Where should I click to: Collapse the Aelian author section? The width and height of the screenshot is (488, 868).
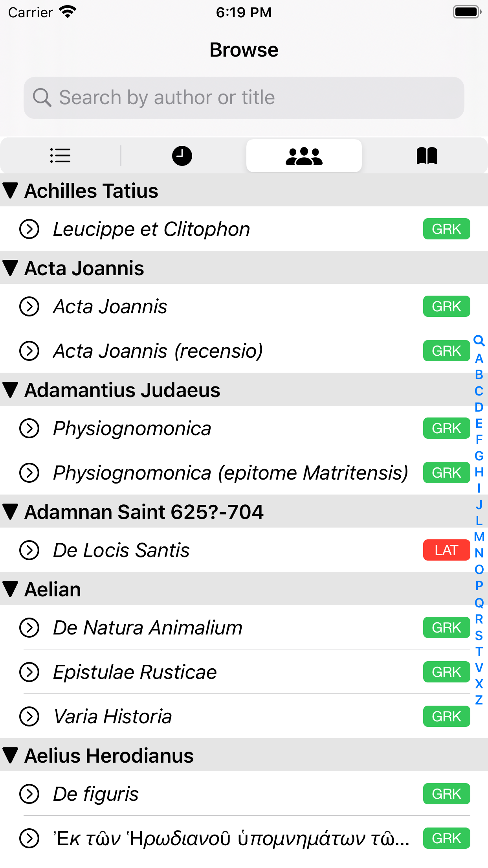click(11, 589)
